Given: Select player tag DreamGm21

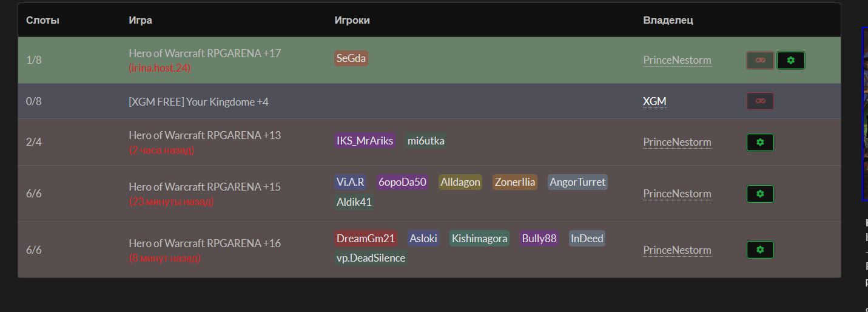Looking at the screenshot, I should [366, 239].
